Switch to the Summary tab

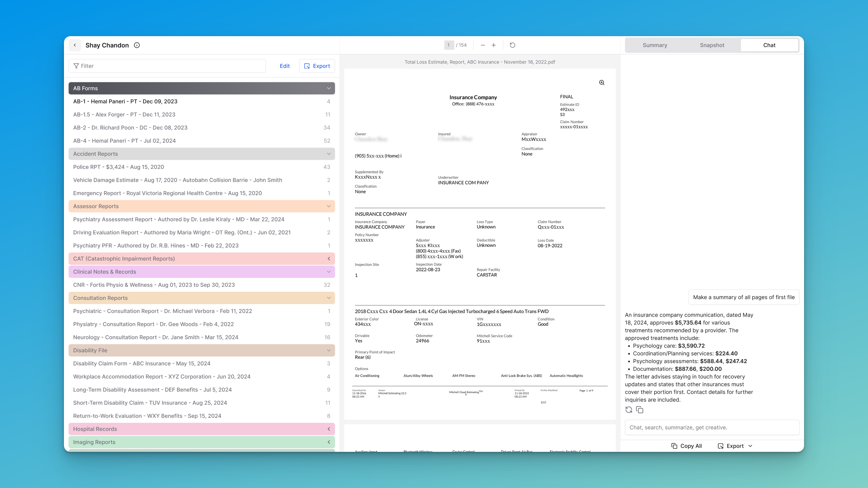pyautogui.click(x=655, y=45)
